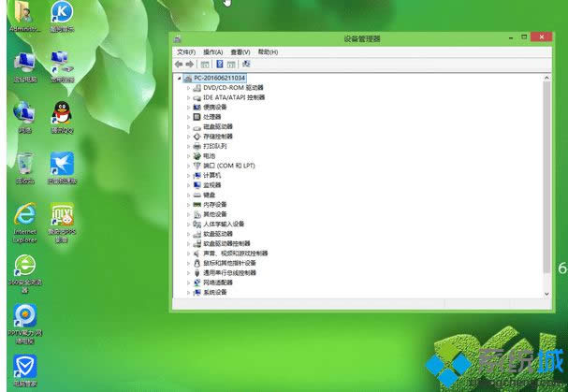The height and width of the screenshot is (392, 568).
Task: Expand the 端口 (COM 和 LPT) node
Action: 188,166
